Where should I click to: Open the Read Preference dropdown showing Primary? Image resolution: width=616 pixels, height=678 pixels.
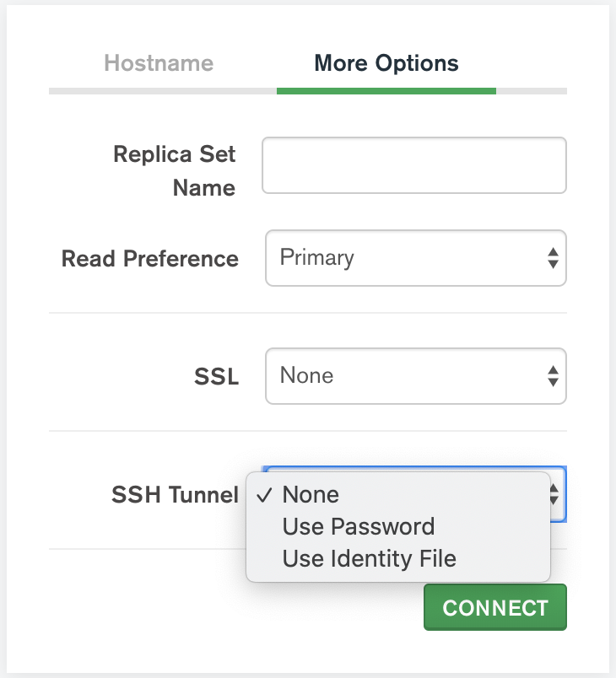(x=405, y=258)
